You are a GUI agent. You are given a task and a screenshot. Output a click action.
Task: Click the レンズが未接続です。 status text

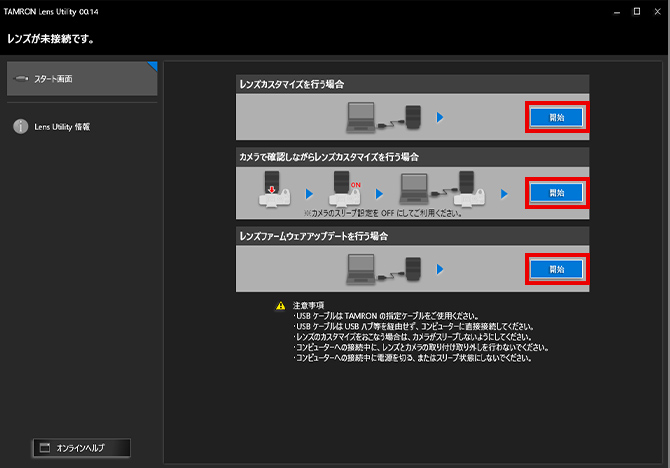(50, 39)
